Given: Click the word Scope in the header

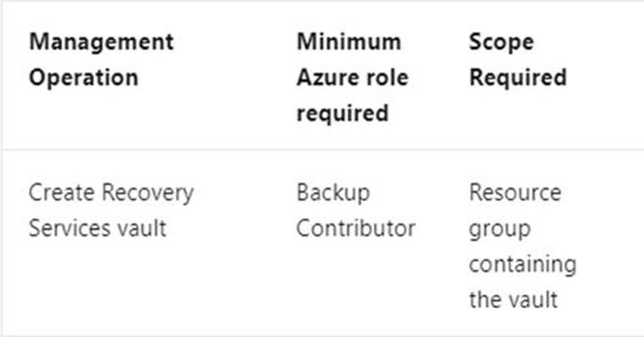Looking at the screenshot, I should pyautogui.click(x=501, y=42).
